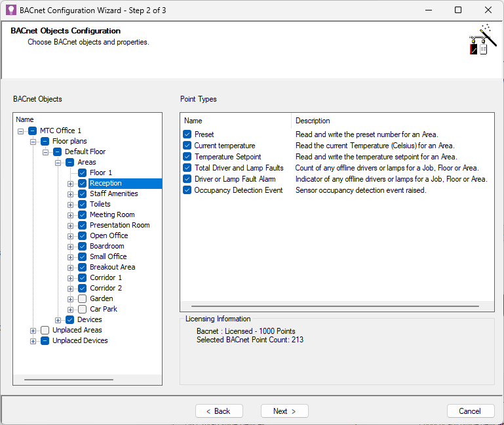Select Corridor 2 in tree
The width and height of the screenshot is (504, 425).
tap(106, 289)
